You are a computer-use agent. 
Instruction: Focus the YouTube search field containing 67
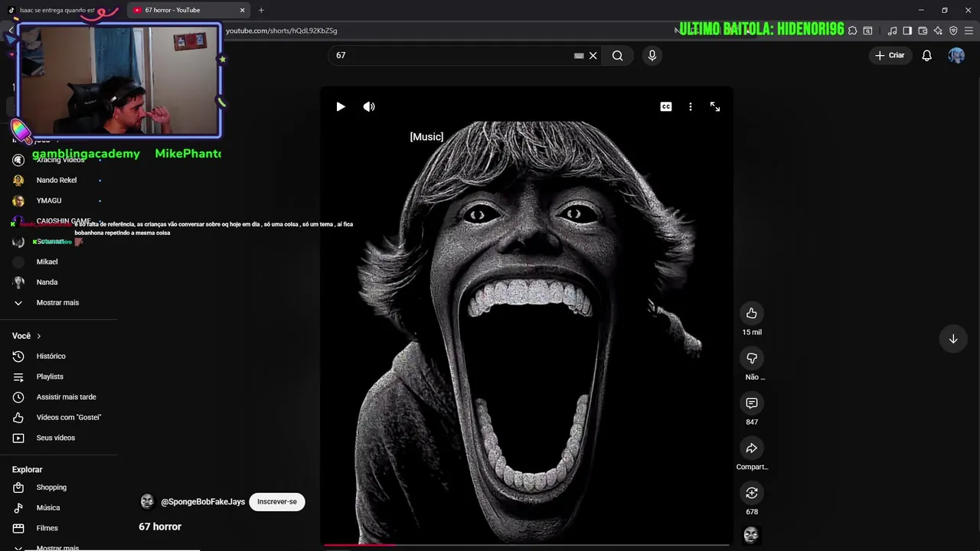tap(452, 55)
